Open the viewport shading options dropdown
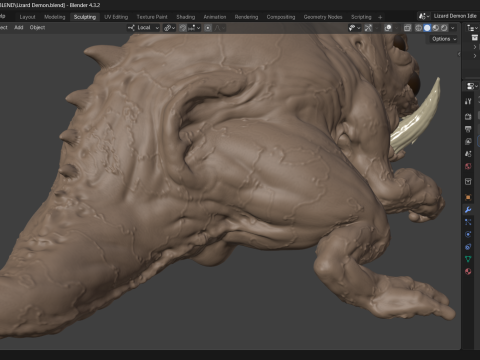Image resolution: width=480 pixels, height=360 pixels. point(453,28)
